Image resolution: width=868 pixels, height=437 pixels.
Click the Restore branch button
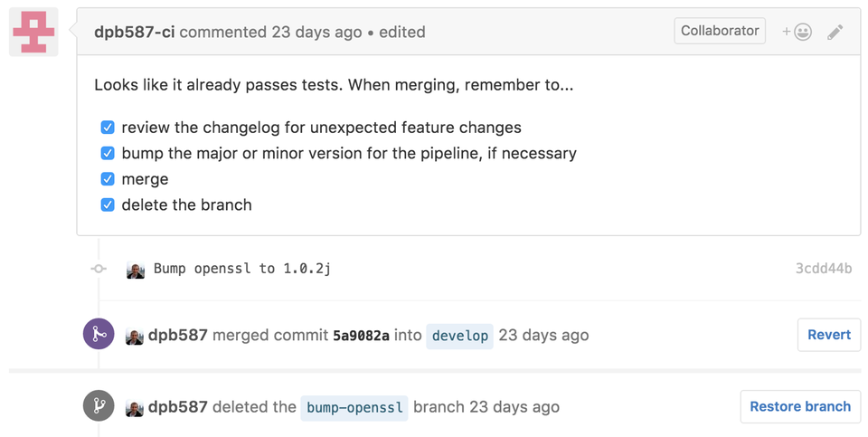pyautogui.click(x=800, y=406)
